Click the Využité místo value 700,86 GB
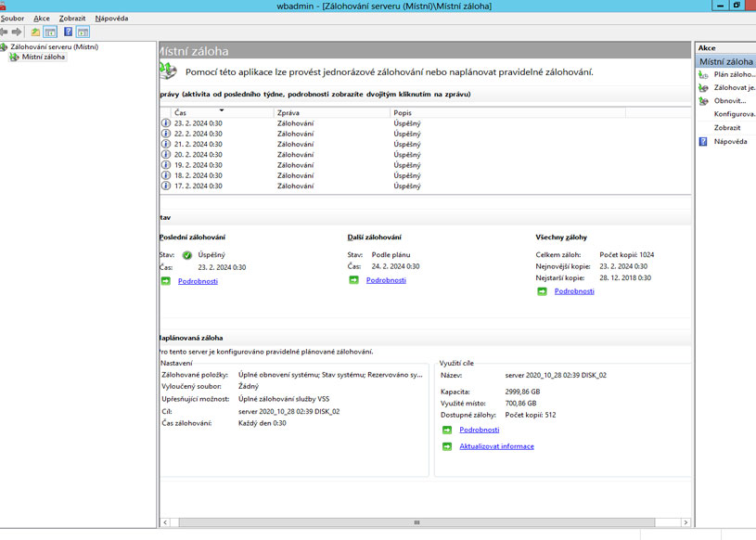 [x=520, y=404]
